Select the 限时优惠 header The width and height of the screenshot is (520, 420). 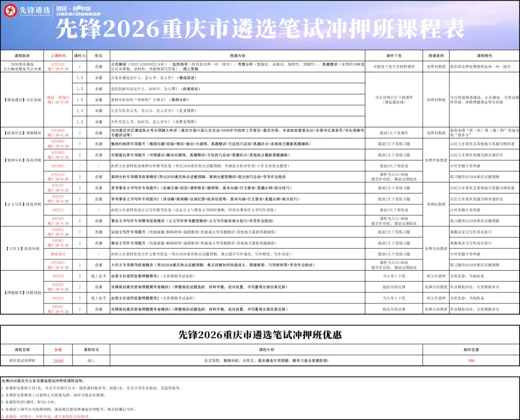(x=471, y=350)
